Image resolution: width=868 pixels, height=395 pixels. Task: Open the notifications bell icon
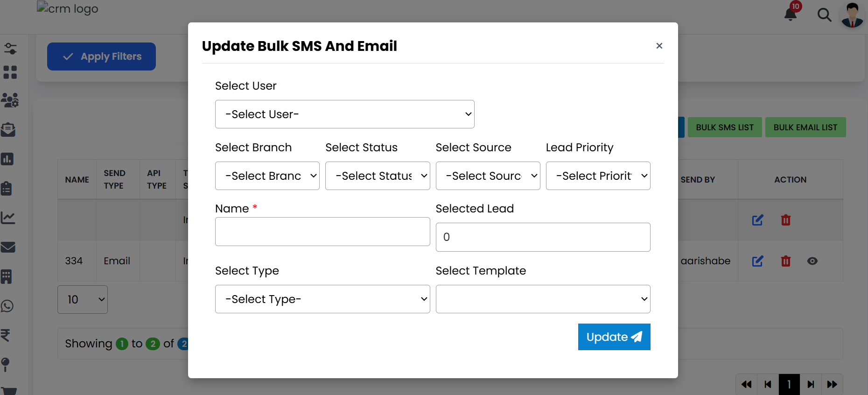point(791,14)
